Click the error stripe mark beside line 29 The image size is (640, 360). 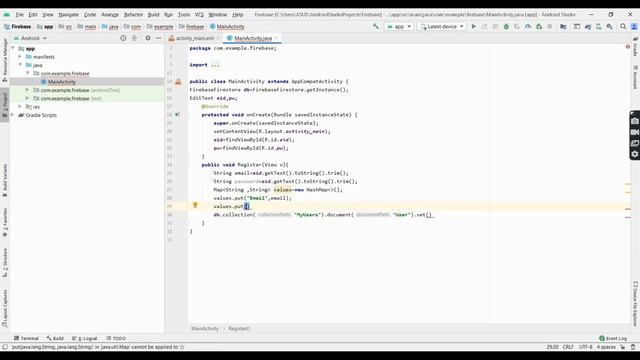628,209
